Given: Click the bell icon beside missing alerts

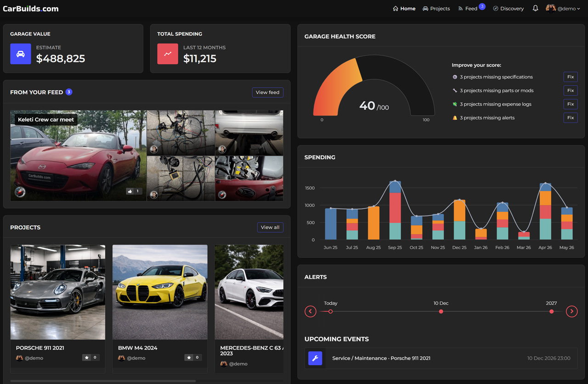Looking at the screenshot, I should [x=455, y=118].
